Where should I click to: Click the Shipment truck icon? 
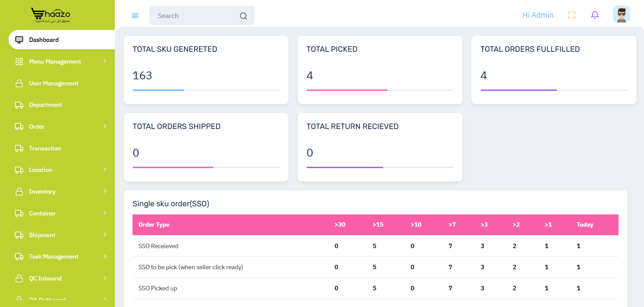pos(19,235)
